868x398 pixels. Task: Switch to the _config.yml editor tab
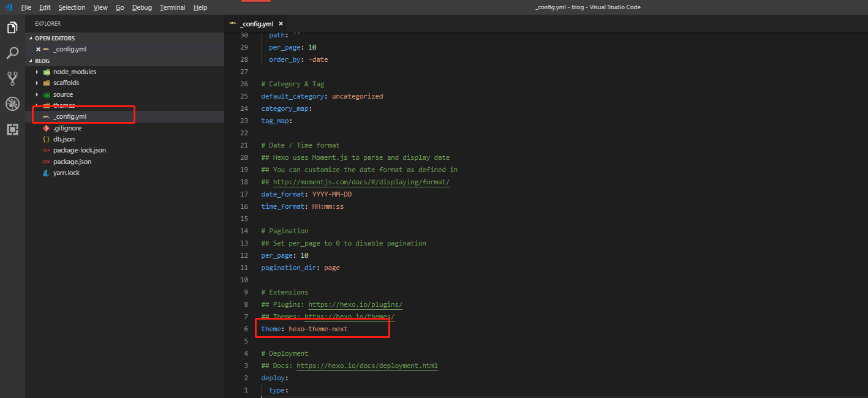coord(257,24)
